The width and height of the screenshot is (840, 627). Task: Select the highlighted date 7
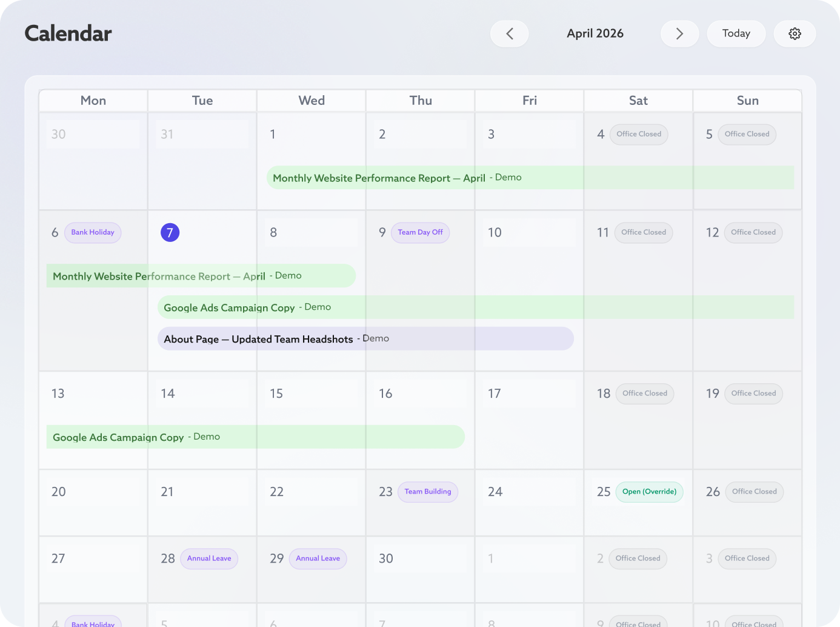pyautogui.click(x=170, y=232)
